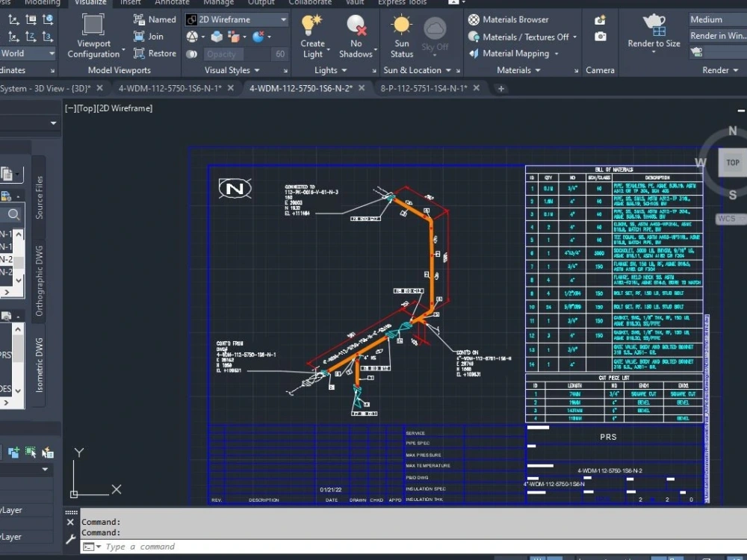Click the green select icon in lower left panel
Image resolution: width=747 pixels, height=560 pixels.
click(x=31, y=452)
